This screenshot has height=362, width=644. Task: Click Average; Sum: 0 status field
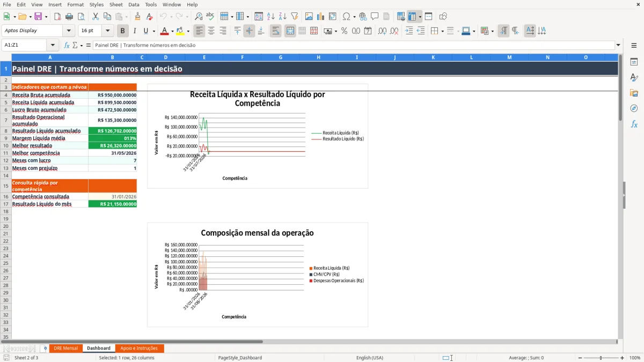tap(526, 358)
